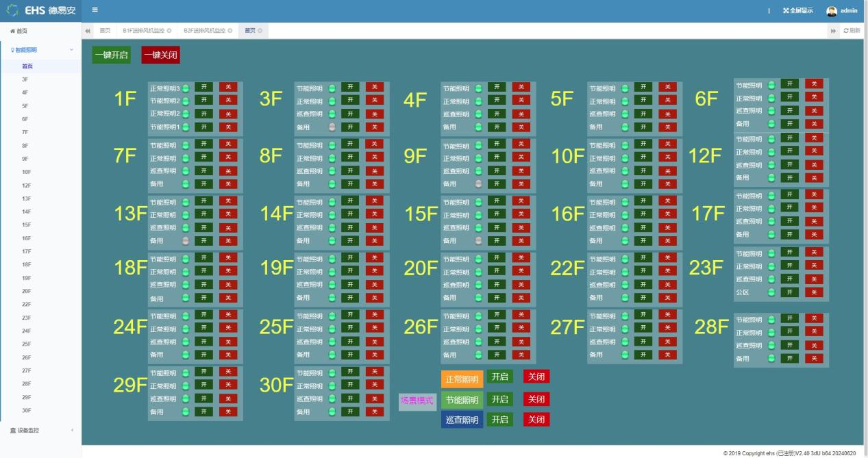Turn on 3F 节能照明 with 开
This screenshot has width=868, height=458.
(350, 87)
